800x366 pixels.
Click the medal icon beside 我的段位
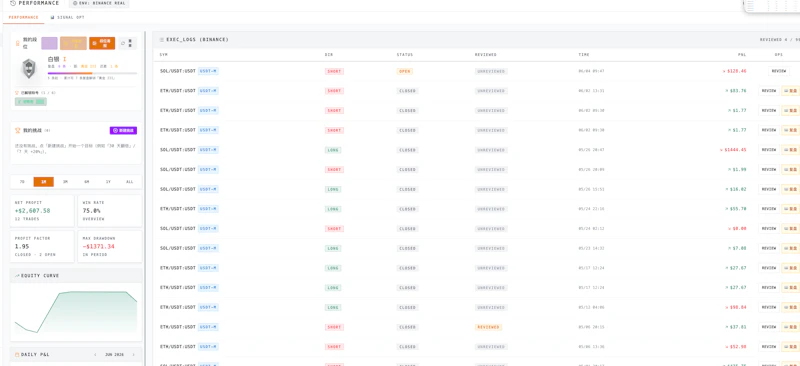[x=18, y=43]
